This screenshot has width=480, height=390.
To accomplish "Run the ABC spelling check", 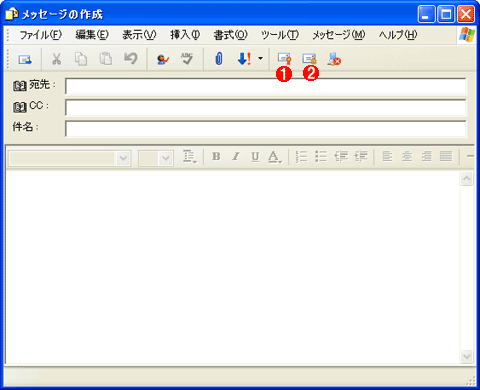I will point(187,59).
